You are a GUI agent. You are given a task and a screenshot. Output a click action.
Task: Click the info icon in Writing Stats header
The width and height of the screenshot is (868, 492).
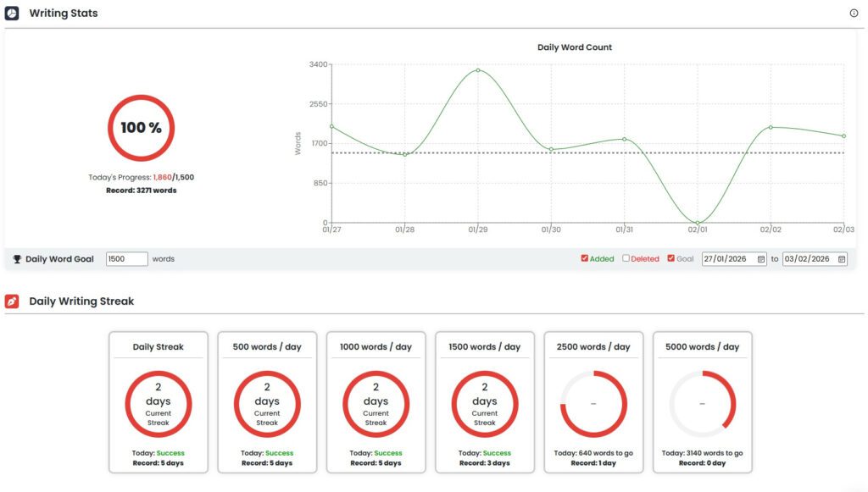[x=854, y=14]
